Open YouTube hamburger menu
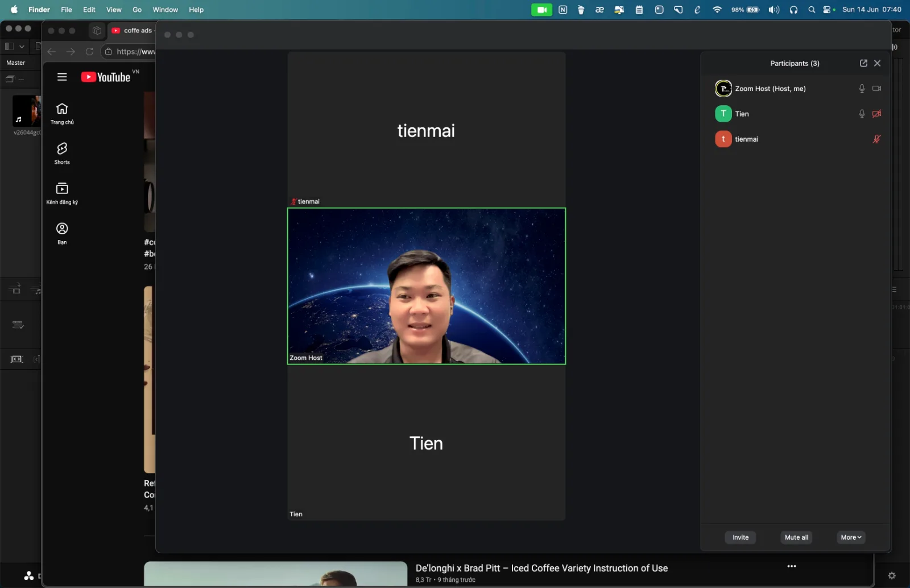This screenshot has height=588, width=910. pos(62,77)
